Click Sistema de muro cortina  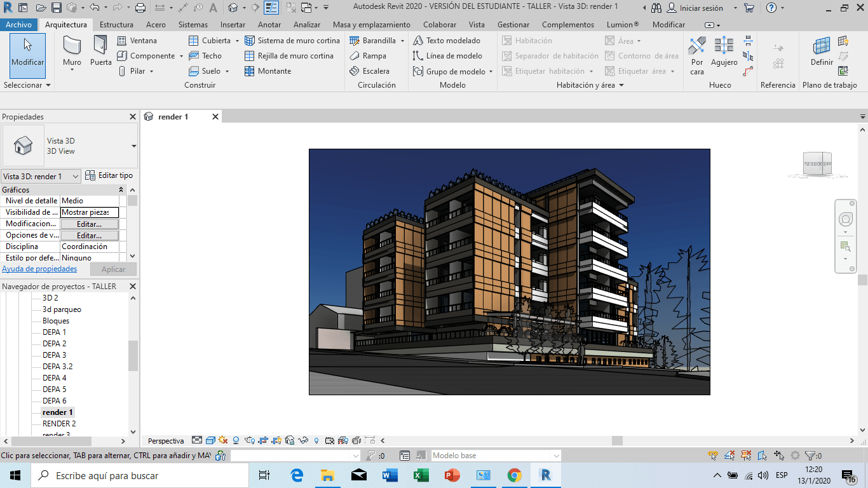pyautogui.click(x=292, y=41)
